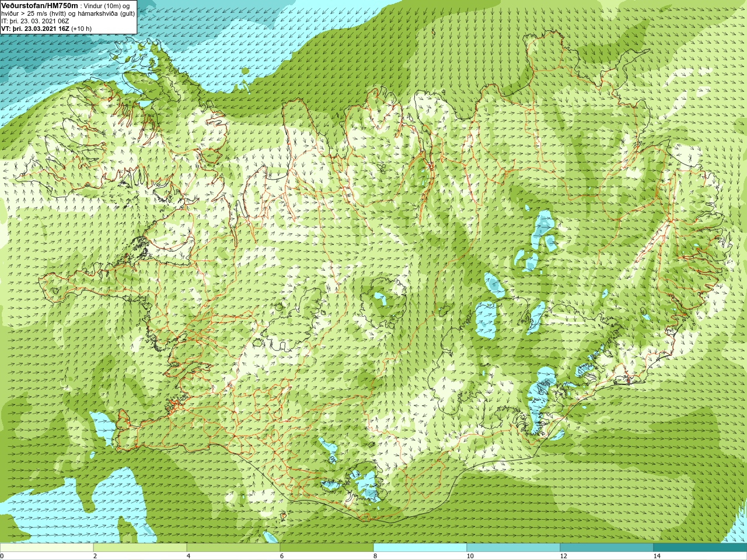Select the "Vindur (10m) og" text
Image resolution: width=747 pixels, height=560 pixels.
[x=106, y=6]
